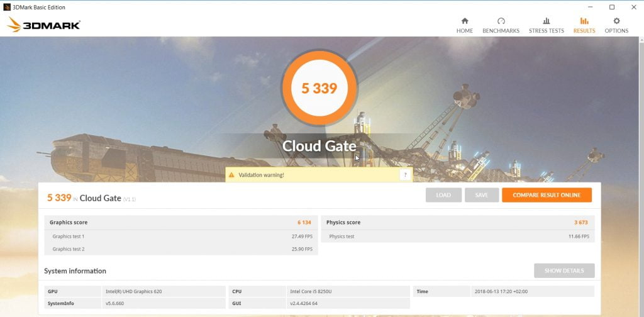This screenshot has height=317, width=644.
Task: Click Intel(R) UHD Graphics 620 value
Action: click(x=133, y=292)
